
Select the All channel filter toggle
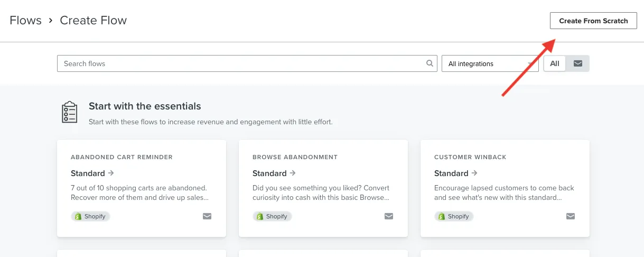click(x=555, y=63)
